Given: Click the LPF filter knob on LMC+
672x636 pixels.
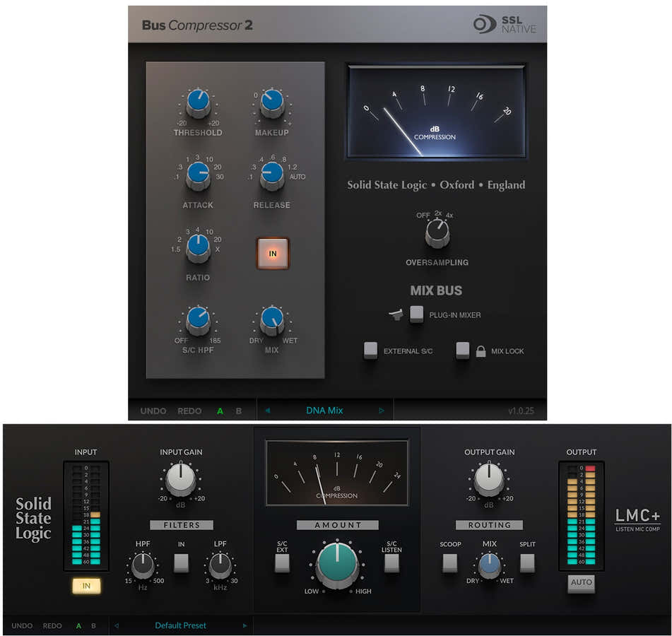Looking at the screenshot, I should 220,565.
